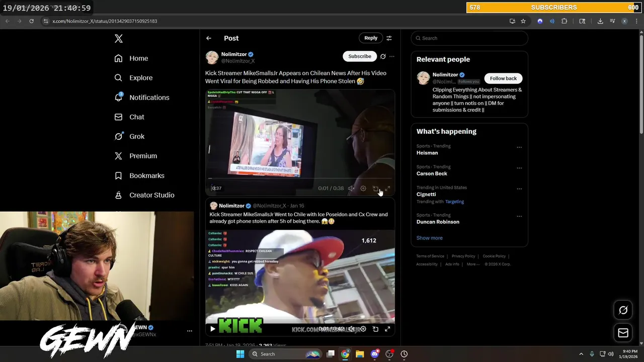The image size is (644, 362).
Task: Unmute the quoted Kick clip video
Action: tap(351, 329)
